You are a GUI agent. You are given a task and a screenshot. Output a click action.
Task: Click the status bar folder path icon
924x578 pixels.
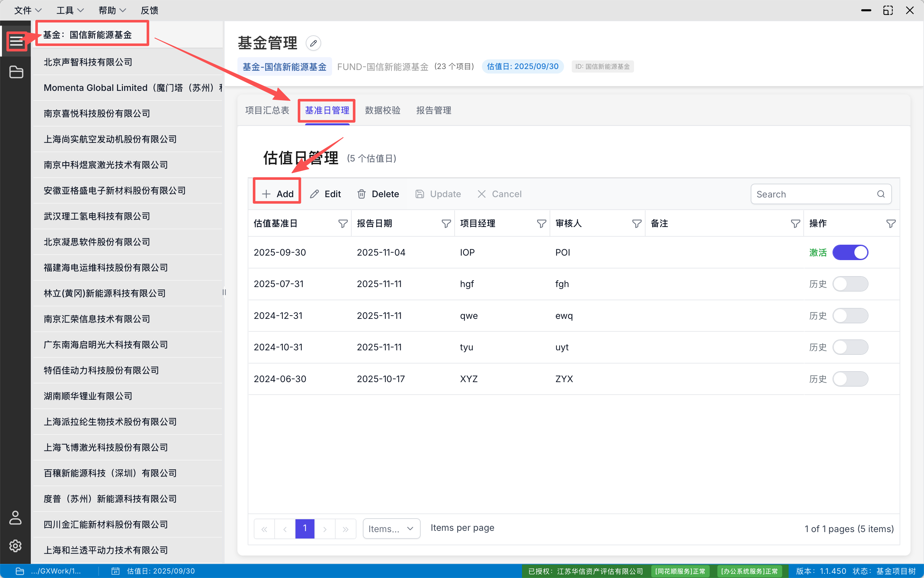[20, 571]
